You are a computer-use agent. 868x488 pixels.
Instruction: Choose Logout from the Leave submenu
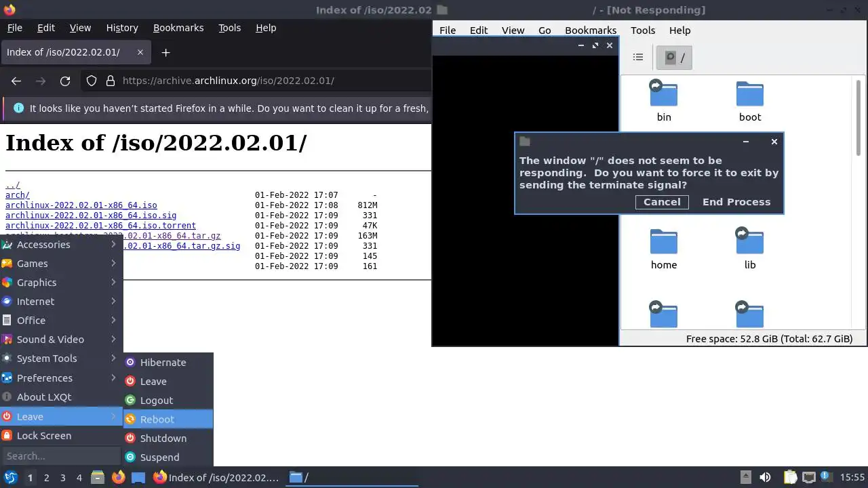(168, 401)
